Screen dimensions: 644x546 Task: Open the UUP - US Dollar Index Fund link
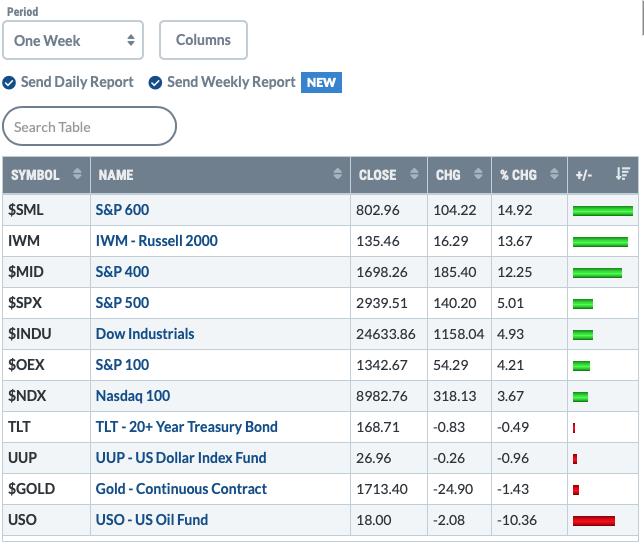click(181, 458)
